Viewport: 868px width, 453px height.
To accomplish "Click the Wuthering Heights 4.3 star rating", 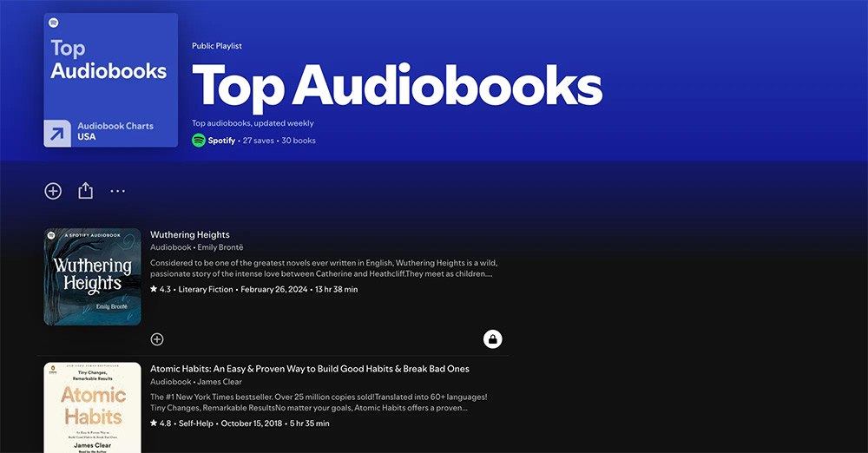I will pyautogui.click(x=161, y=289).
